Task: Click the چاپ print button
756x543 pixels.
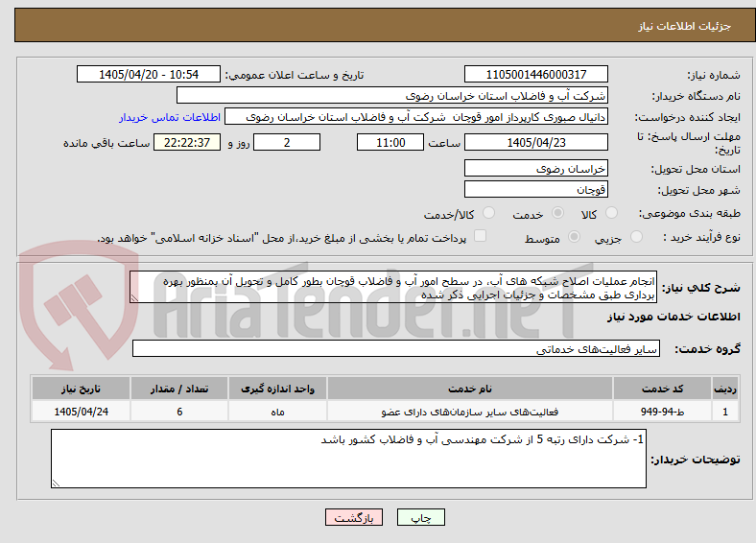Action: [x=421, y=517]
